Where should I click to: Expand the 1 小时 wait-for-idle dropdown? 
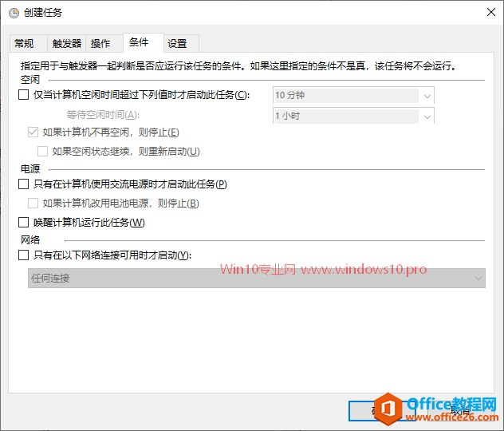353,116
